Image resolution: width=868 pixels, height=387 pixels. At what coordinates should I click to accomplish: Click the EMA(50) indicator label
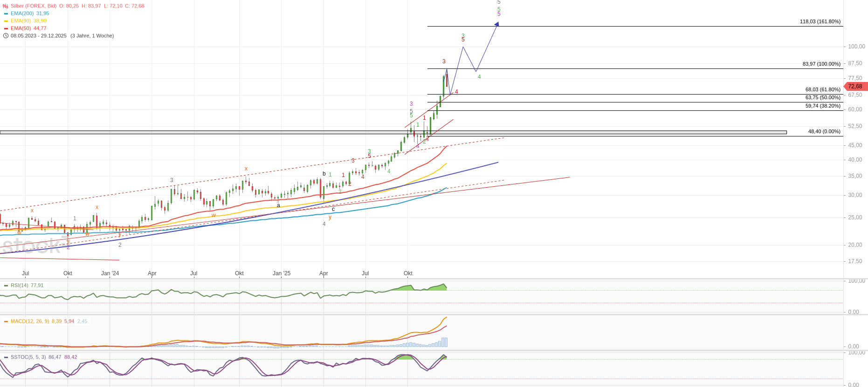21,28
